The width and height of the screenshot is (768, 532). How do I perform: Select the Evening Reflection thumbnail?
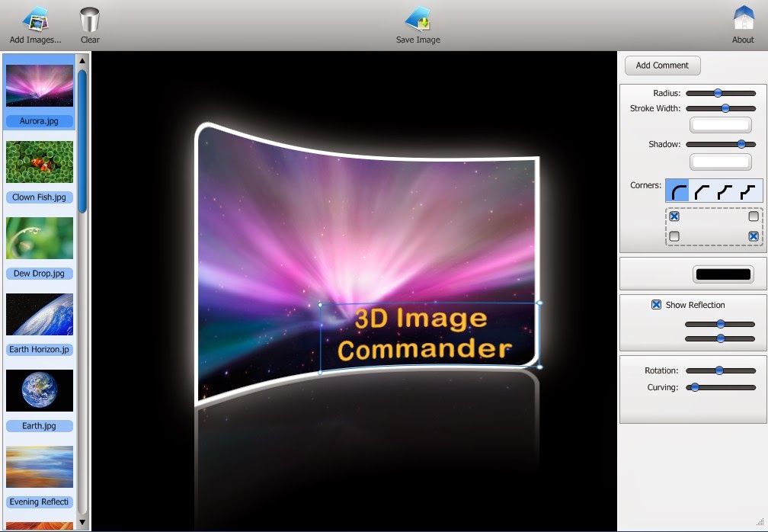tap(40, 466)
